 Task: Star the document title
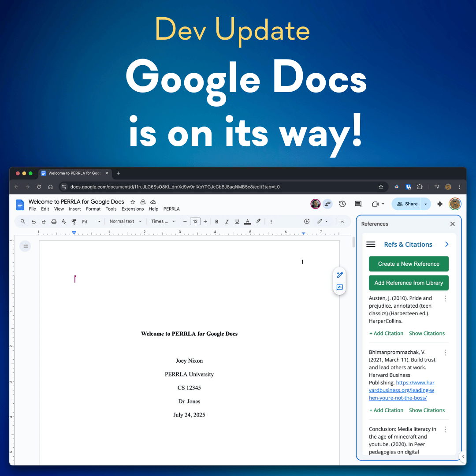(133, 202)
